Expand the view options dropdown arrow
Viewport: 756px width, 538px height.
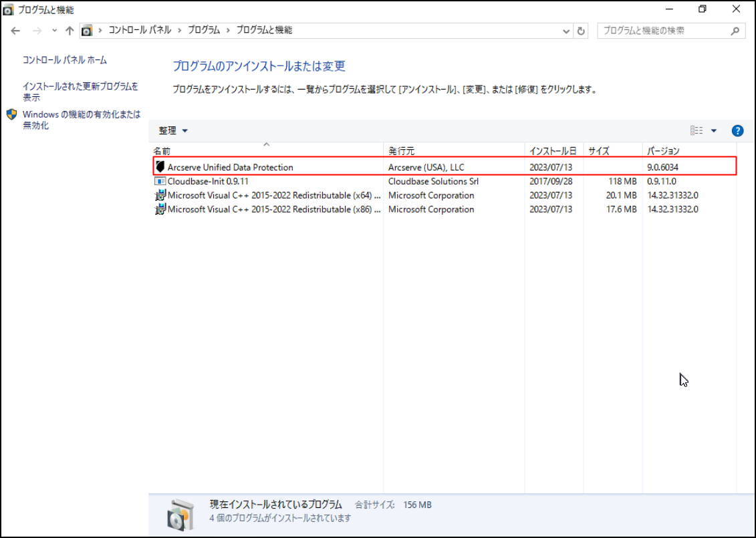[714, 130]
